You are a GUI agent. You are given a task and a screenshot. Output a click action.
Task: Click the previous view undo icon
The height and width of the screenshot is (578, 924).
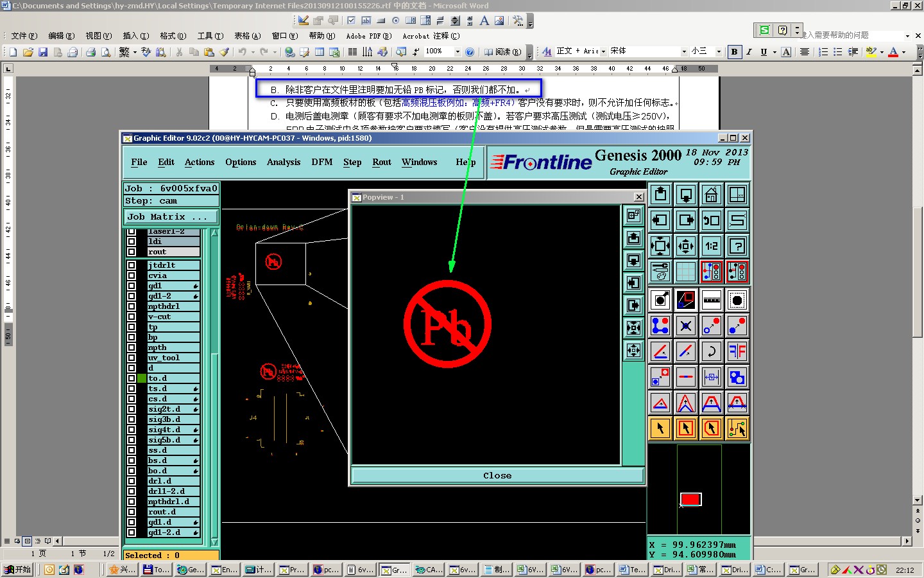pos(712,220)
